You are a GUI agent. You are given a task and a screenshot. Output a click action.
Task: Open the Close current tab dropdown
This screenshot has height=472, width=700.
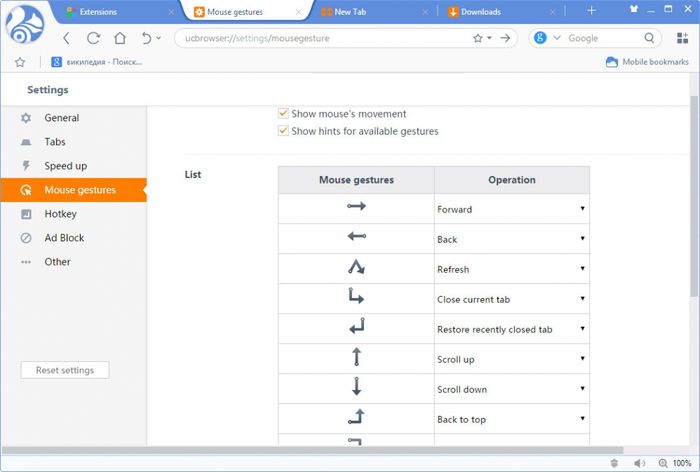coord(512,299)
